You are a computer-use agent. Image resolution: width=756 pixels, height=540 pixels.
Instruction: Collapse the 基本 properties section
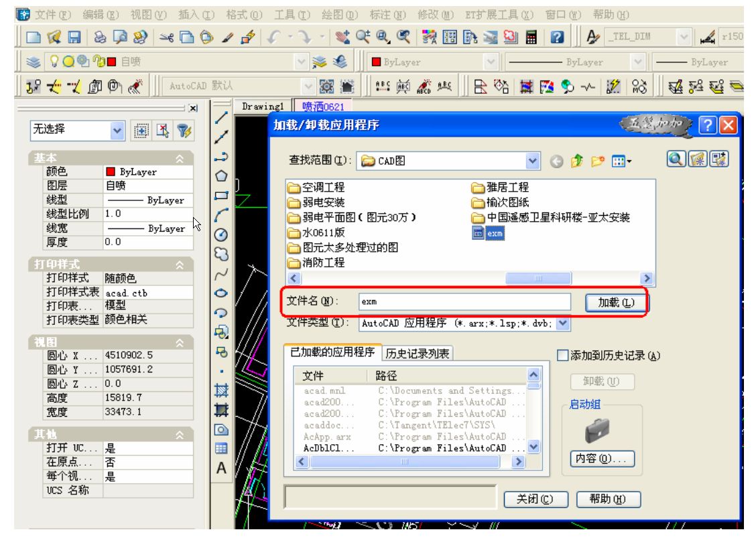pos(180,158)
